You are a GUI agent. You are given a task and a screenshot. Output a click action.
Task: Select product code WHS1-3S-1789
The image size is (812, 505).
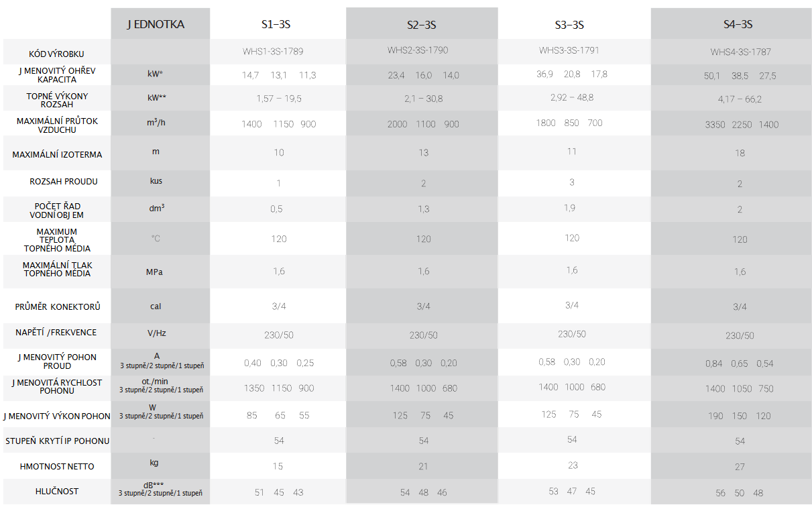pos(278,52)
